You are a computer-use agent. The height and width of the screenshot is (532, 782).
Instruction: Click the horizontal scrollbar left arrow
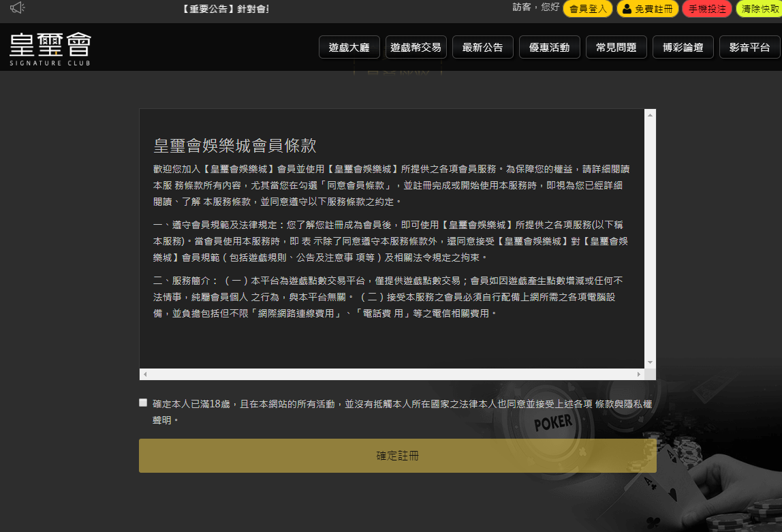145,375
